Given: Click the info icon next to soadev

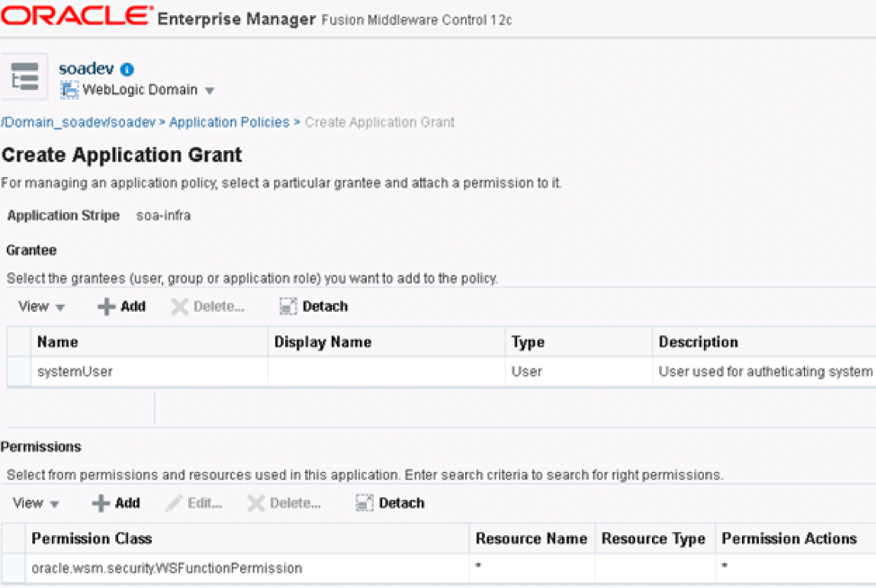Looking at the screenshot, I should point(127,69).
